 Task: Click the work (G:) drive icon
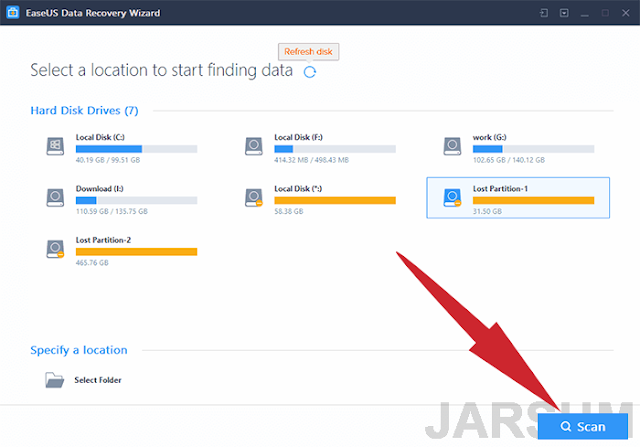[x=452, y=146]
